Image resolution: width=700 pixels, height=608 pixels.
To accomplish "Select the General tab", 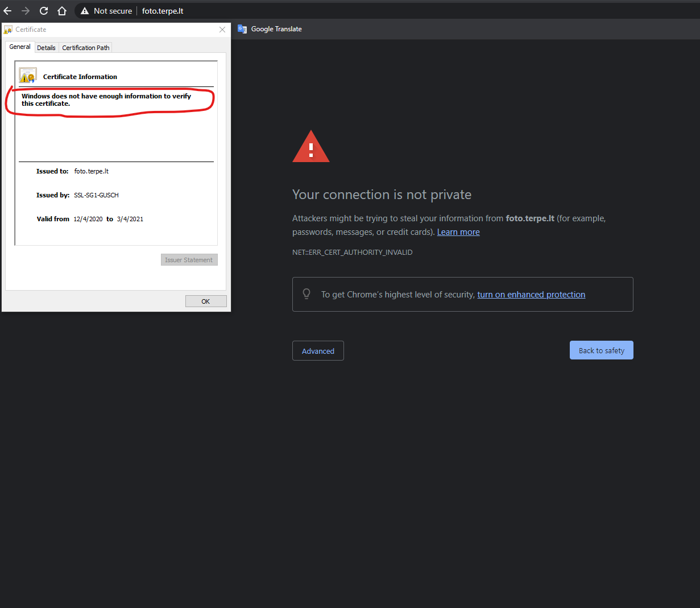I will coord(20,47).
